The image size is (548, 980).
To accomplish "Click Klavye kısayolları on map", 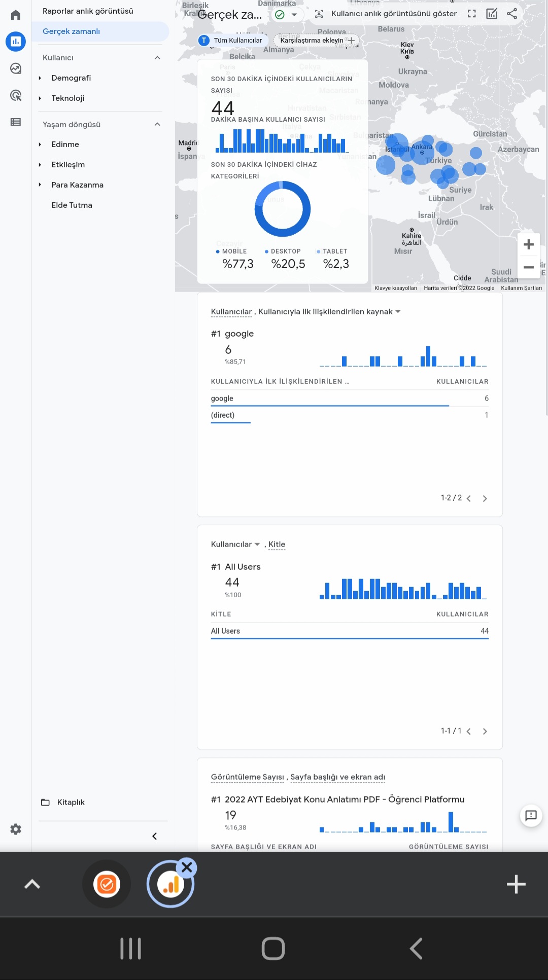I will [x=396, y=288].
